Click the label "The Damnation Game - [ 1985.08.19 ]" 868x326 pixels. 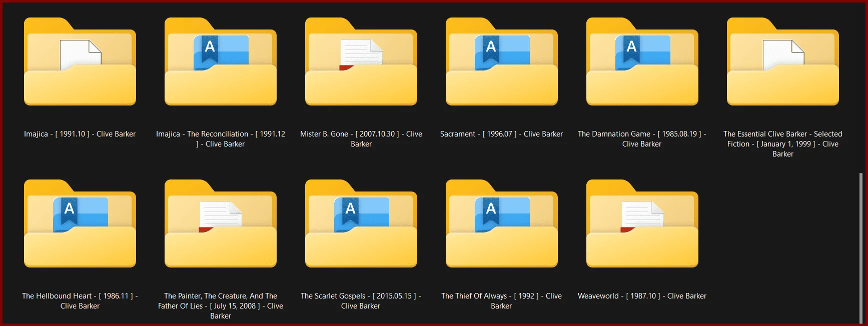pos(640,134)
